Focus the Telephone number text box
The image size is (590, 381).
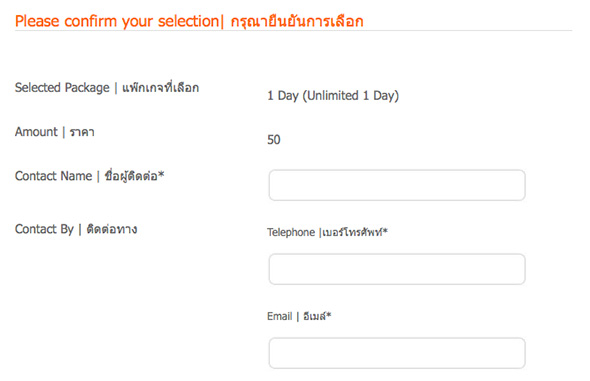(397, 269)
